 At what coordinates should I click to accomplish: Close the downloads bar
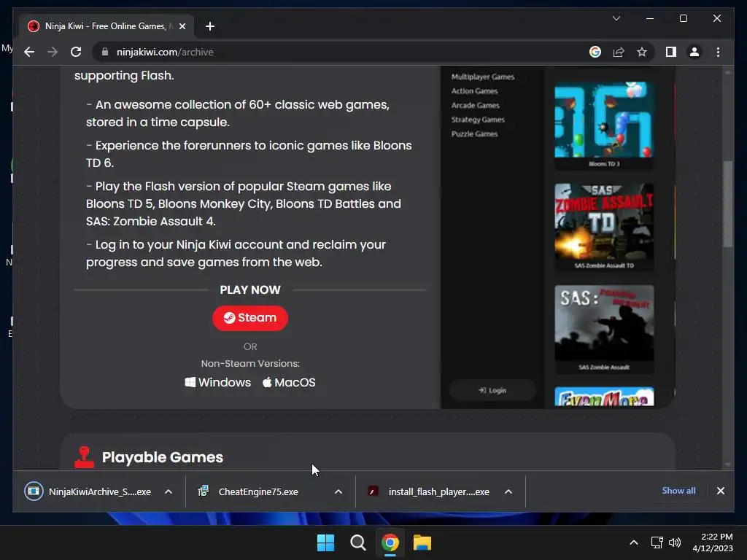720,491
